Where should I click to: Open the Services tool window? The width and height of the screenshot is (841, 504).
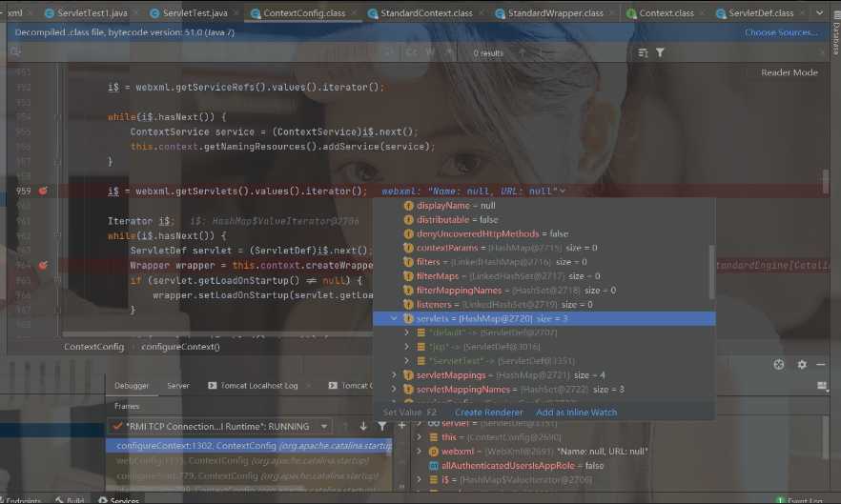(x=118, y=499)
